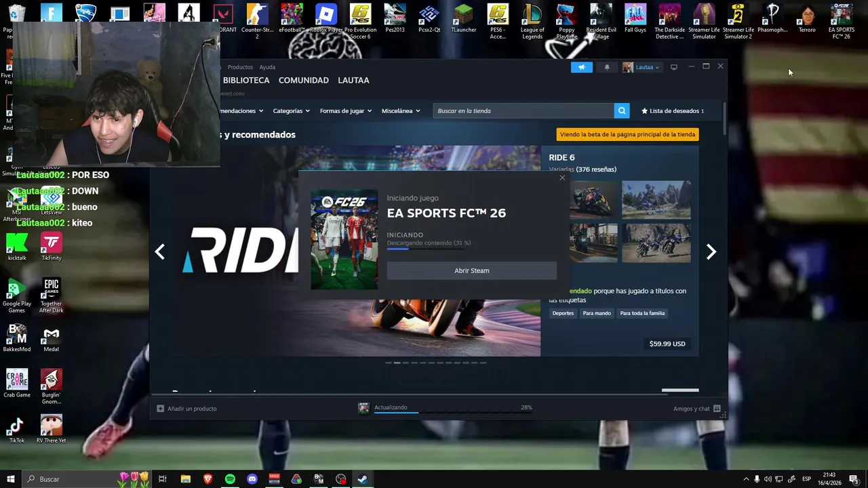
Task: Open the Epic Games Together After Dark shortcut
Action: click(52, 296)
